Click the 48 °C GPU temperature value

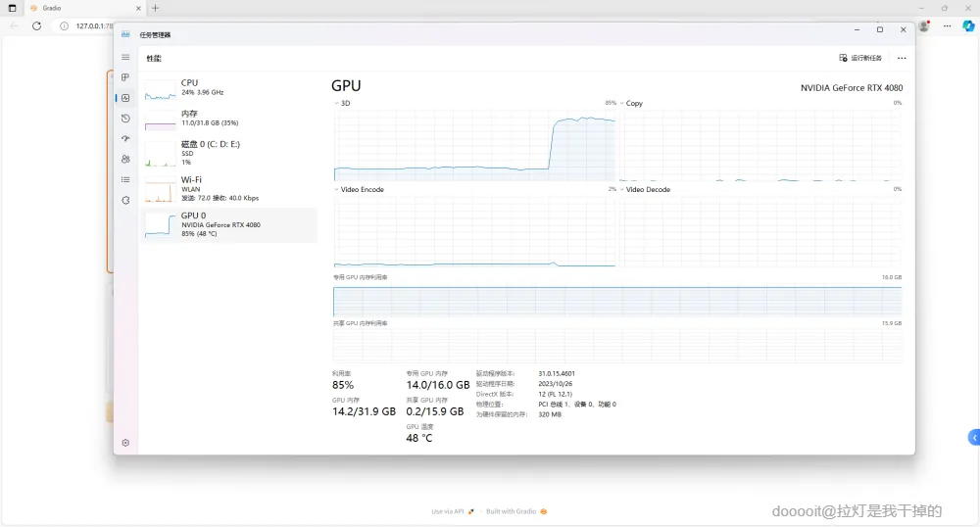pos(419,438)
